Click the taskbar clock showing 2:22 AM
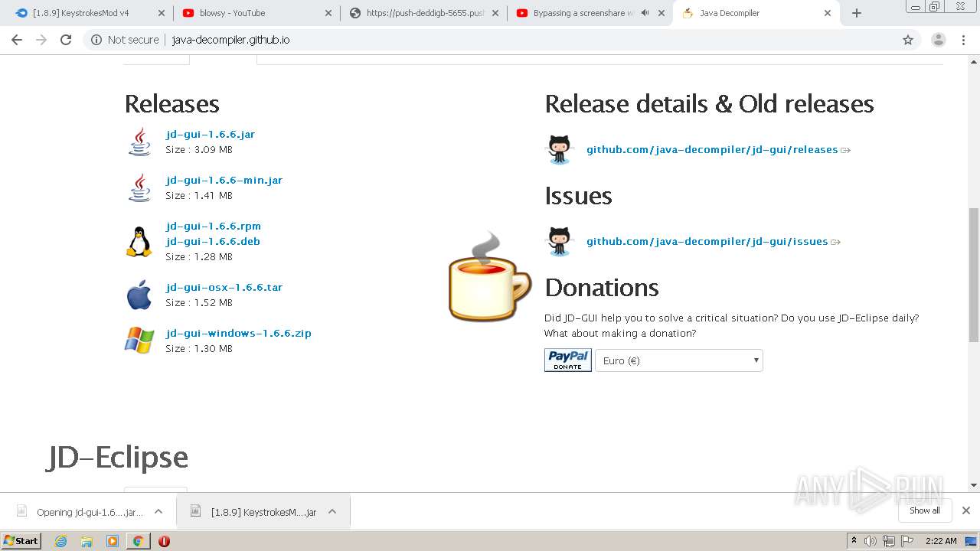980x551 pixels. (x=941, y=541)
